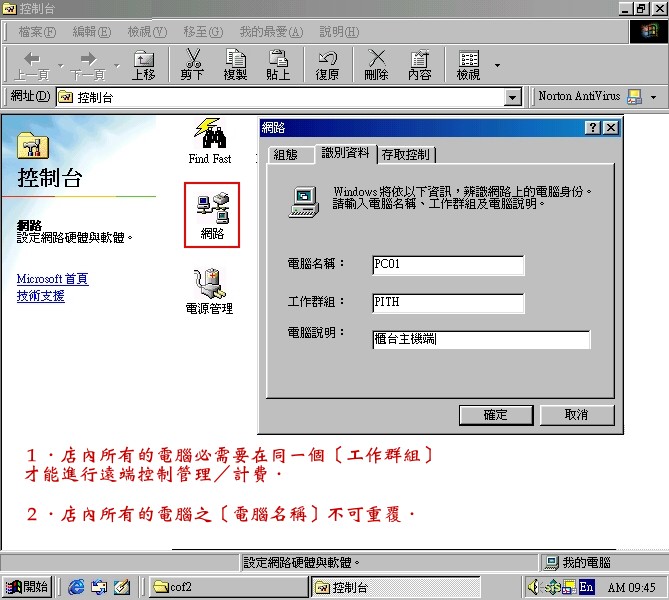Viewport: 669px width, 600px height.
Task: Open the Back button history dropdown arrow
Action: (x=61, y=66)
